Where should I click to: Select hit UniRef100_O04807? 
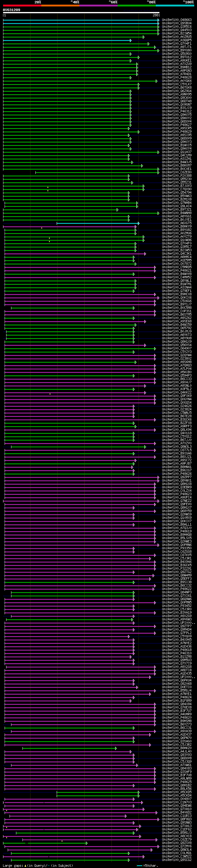[176, 799]
